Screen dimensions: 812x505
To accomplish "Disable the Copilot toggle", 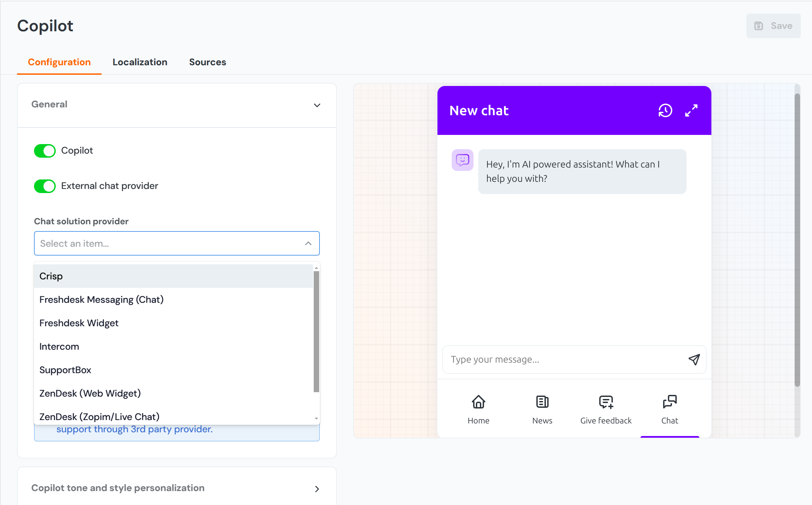I will pyautogui.click(x=45, y=151).
